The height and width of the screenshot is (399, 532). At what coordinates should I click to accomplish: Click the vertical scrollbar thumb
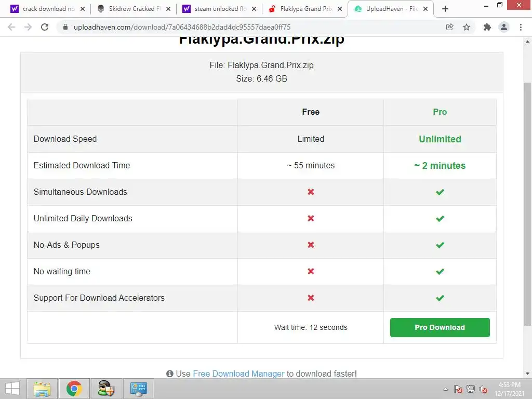click(528, 204)
